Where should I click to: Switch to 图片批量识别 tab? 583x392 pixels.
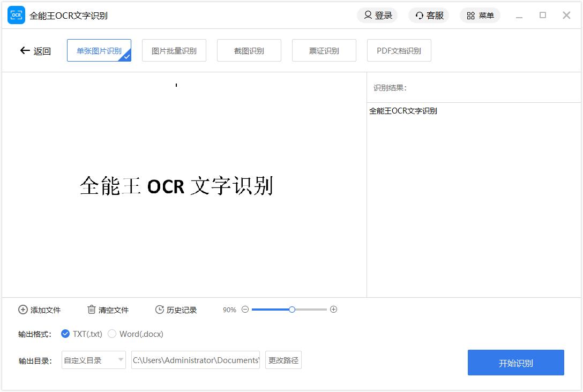(x=174, y=51)
